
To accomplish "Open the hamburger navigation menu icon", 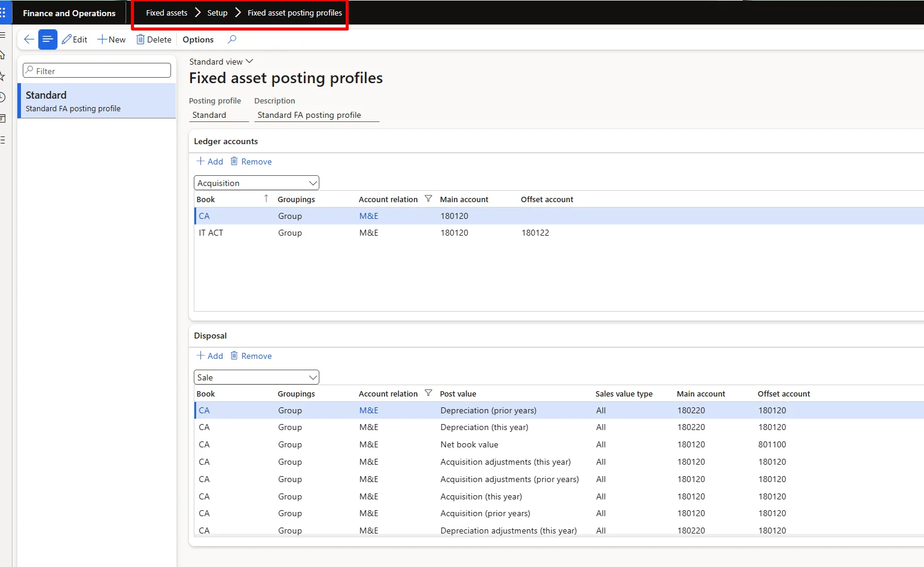I will pyautogui.click(x=3, y=35).
